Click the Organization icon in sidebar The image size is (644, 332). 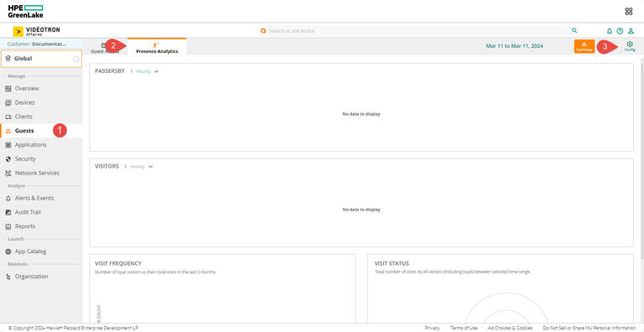coord(8,277)
